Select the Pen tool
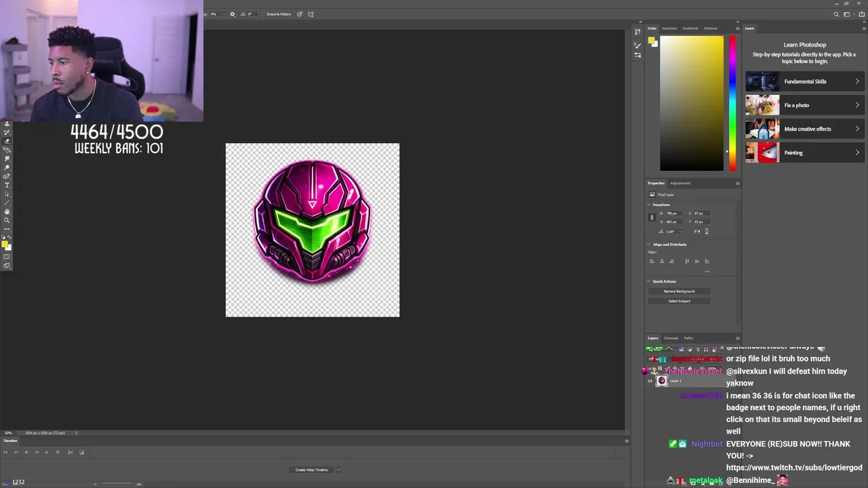 [x=7, y=176]
